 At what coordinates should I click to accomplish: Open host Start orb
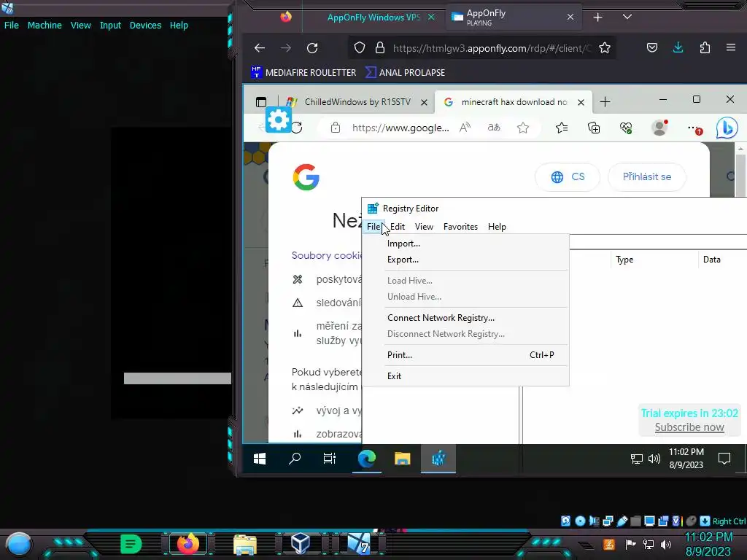point(18,545)
